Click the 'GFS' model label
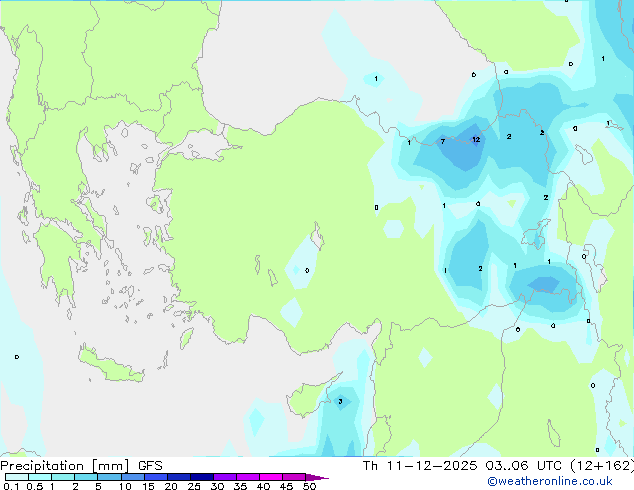The height and width of the screenshot is (490, 634). coord(150,466)
